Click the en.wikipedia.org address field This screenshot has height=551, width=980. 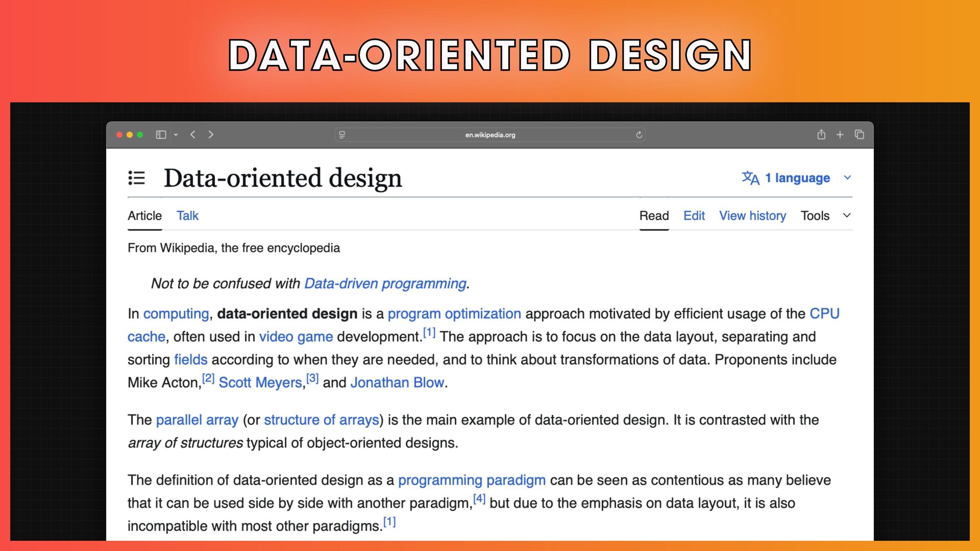pos(490,135)
